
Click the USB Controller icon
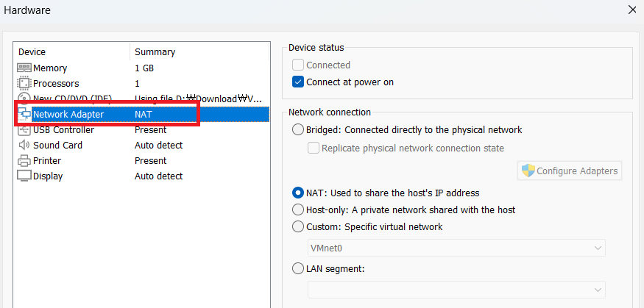(24, 129)
